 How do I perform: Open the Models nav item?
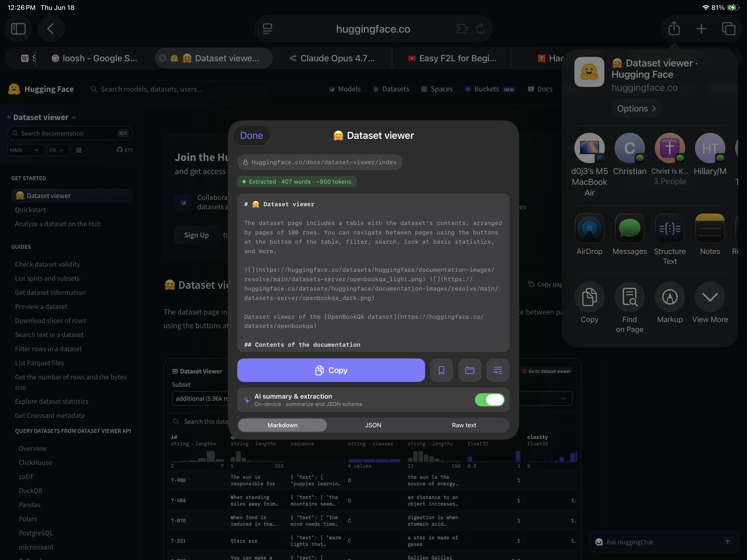point(344,89)
